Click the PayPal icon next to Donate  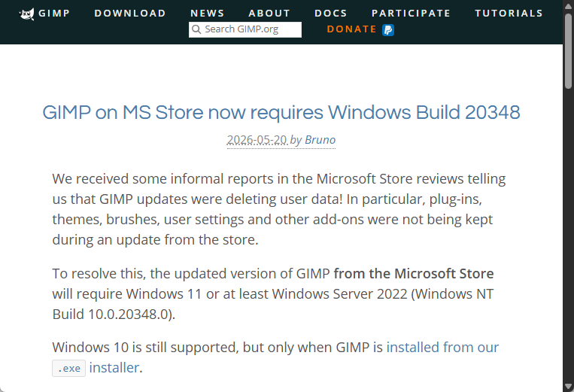click(388, 29)
